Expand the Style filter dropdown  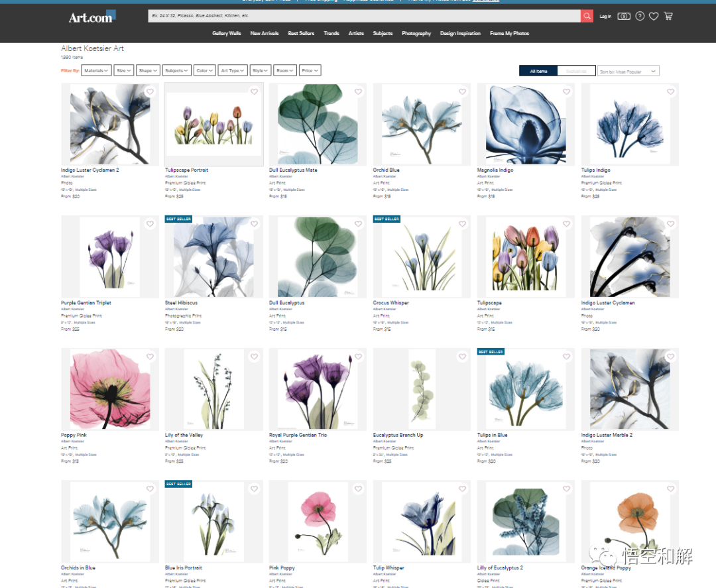tap(261, 70)
